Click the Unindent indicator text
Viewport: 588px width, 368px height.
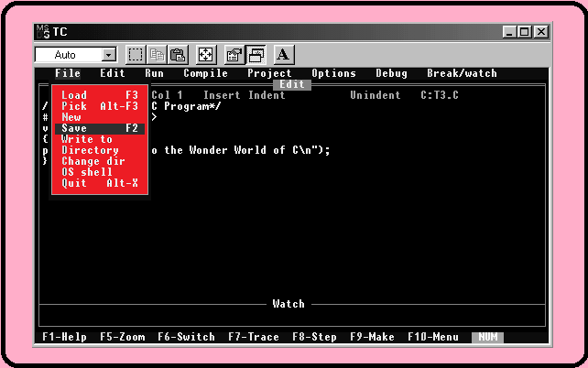[x=376, y=95]
